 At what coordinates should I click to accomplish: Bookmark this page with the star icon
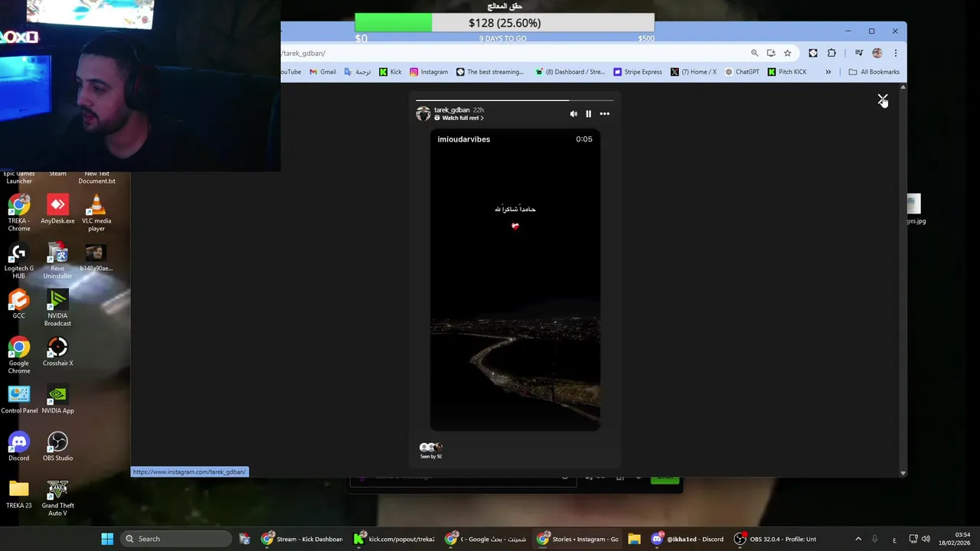787,53
